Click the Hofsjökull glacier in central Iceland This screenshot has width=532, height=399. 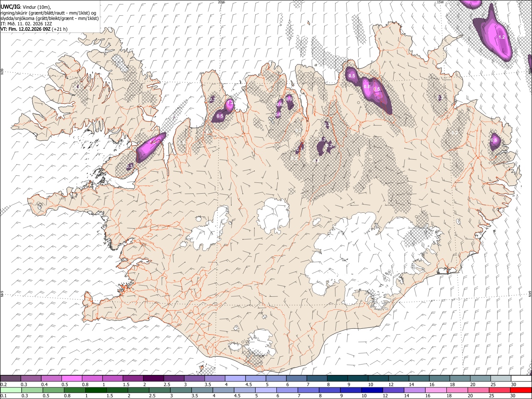273,215
